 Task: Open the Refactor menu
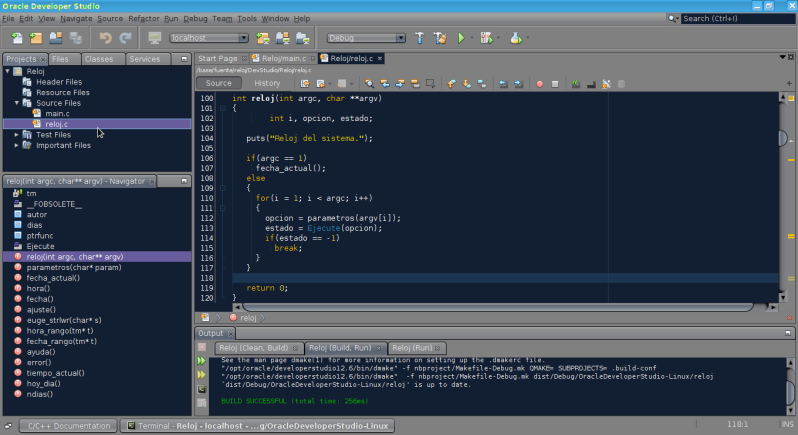[x=143, y=19]
